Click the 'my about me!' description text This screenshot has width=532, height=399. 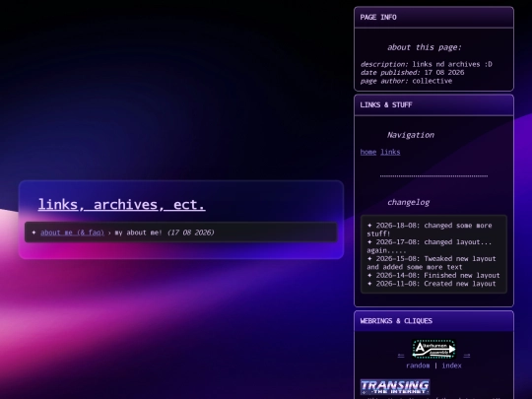[x=139, y=233]
